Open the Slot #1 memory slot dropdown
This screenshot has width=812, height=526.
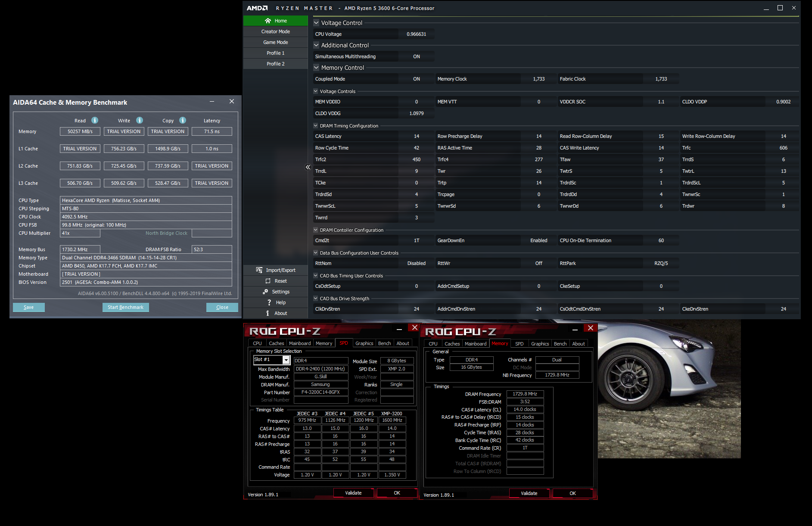click(x=286, y=360)
